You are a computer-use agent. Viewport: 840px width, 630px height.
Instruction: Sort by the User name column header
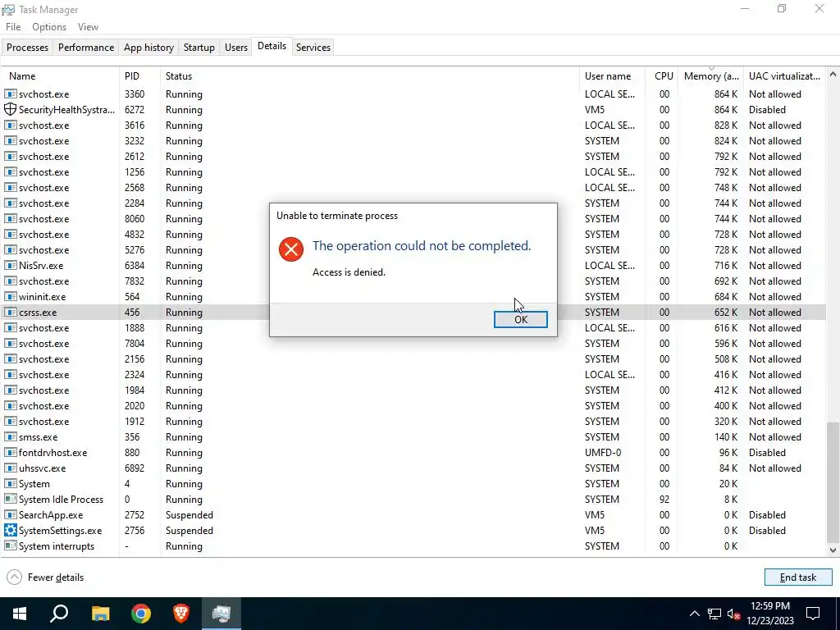(612, 76)
